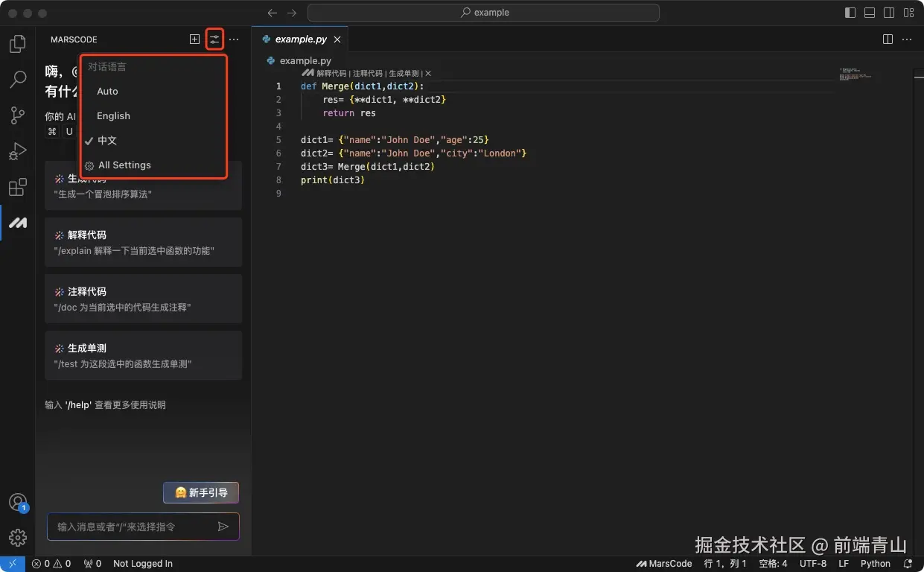Go back with navigation arrow
This screenshot has width=924, height=572.
tap(273, 13)
